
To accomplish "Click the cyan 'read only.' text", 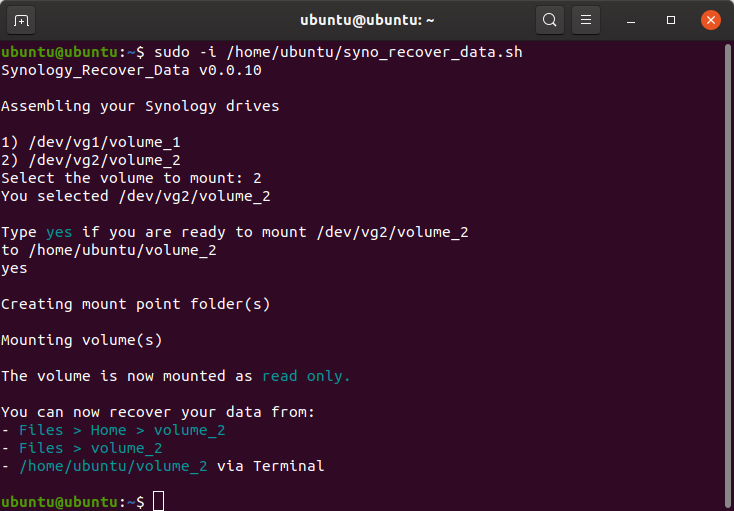I will click(x=306, y=376).
